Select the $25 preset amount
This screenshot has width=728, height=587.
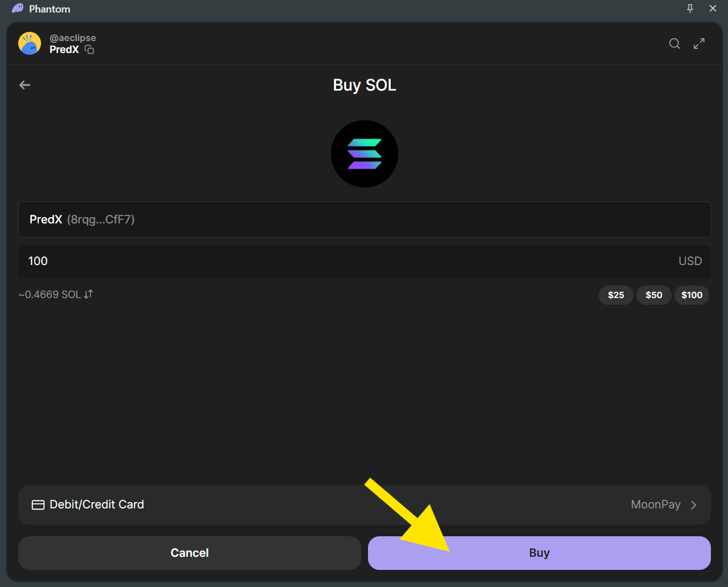615,295
